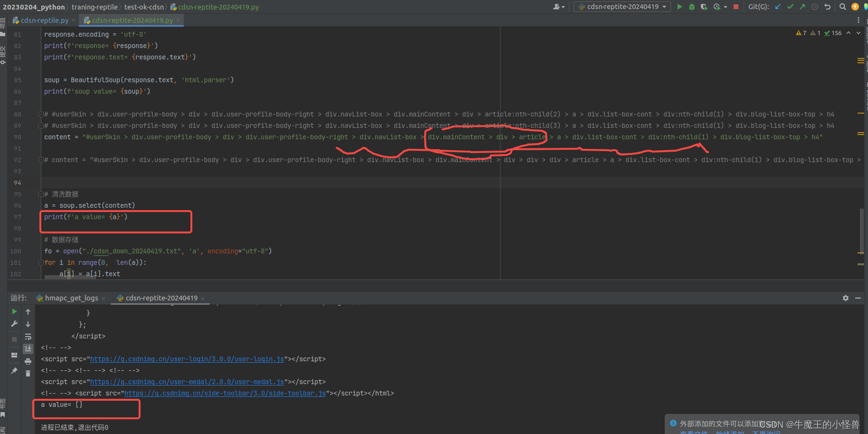The image size is (868, 434).
Task: Toggle fold marker on line 89
Action: [41, 125]
